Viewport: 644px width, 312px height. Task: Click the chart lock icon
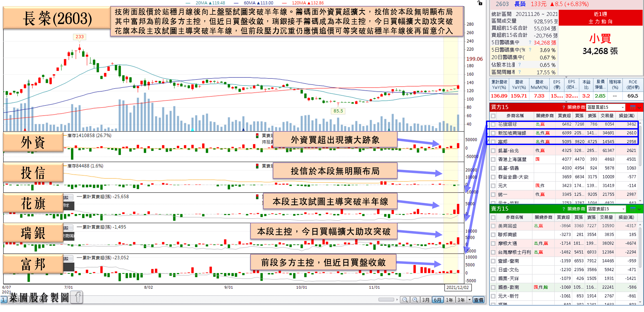(480, 3)
